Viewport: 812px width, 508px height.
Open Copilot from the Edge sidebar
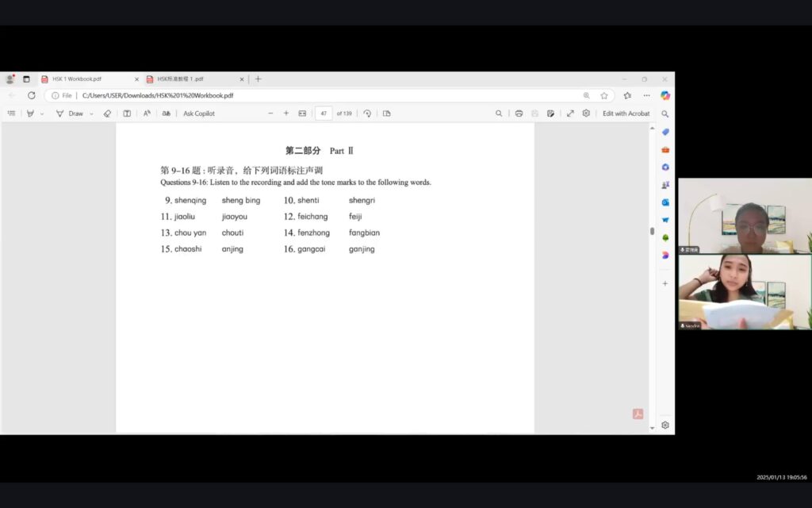click(x=665, y=131)
